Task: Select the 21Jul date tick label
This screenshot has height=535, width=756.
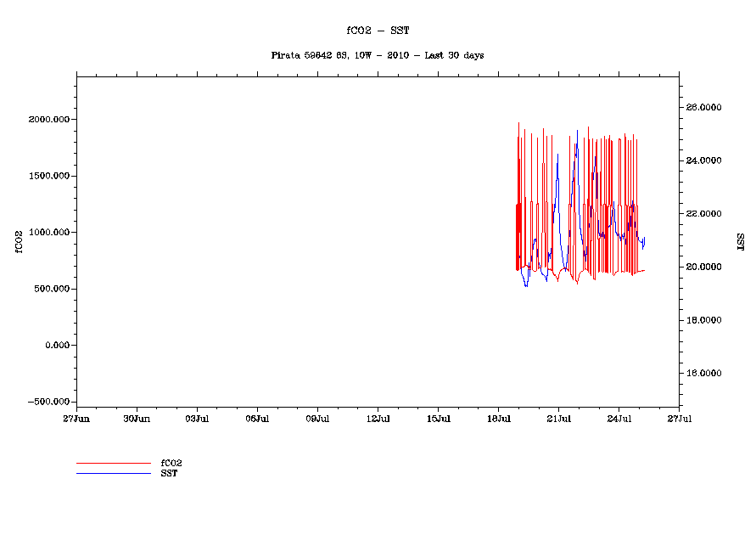Action: (x=558, y=419)
